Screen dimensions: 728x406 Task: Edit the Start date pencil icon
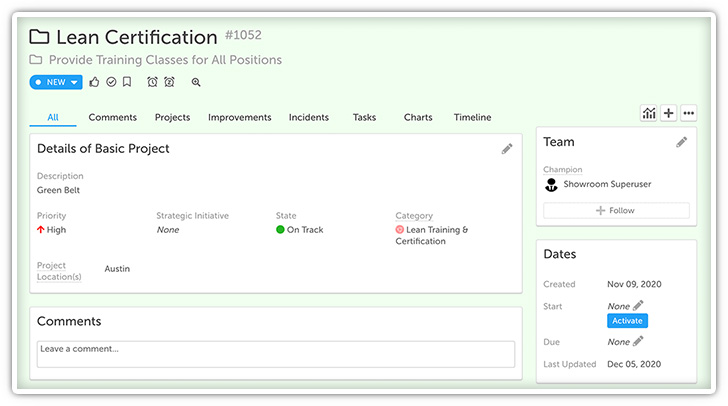pyautogui.click(x=639, y=305)
